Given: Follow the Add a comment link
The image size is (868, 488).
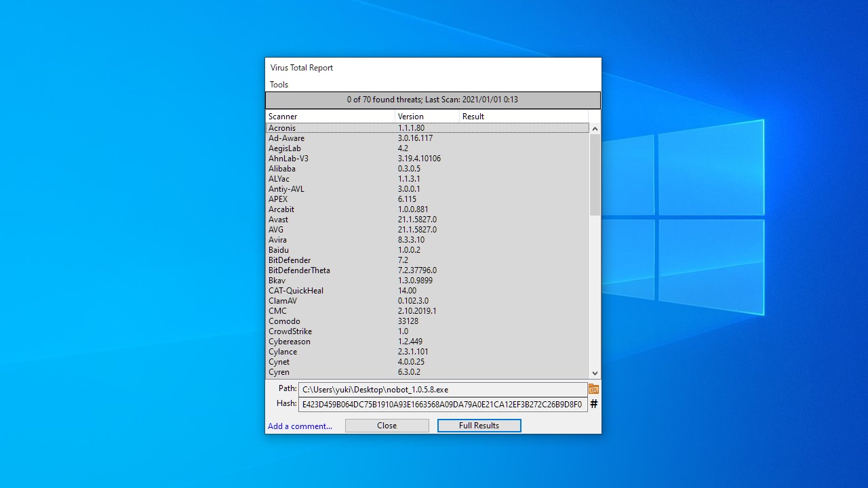Looking at the screenshot, I should (300, 426).
